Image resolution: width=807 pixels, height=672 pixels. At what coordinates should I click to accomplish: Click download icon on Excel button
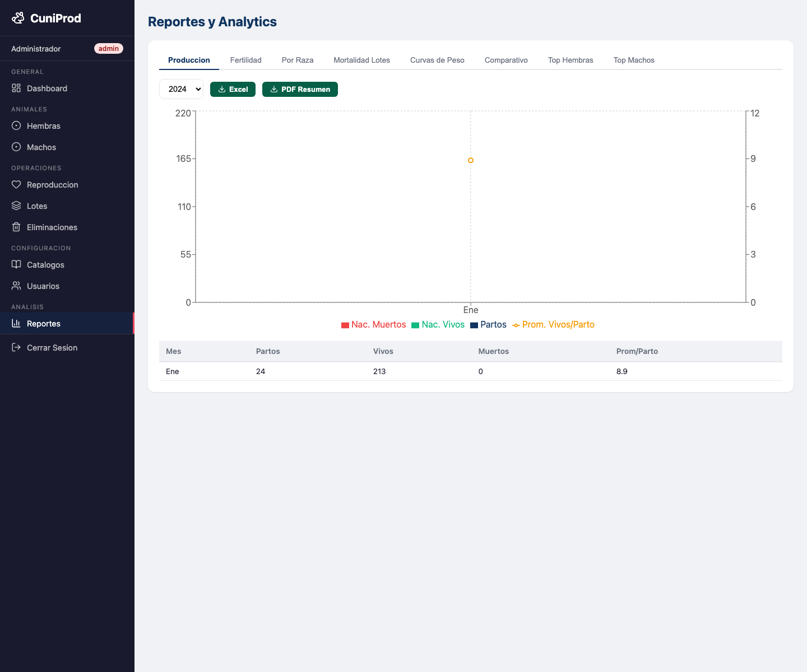tap(222, 89)
